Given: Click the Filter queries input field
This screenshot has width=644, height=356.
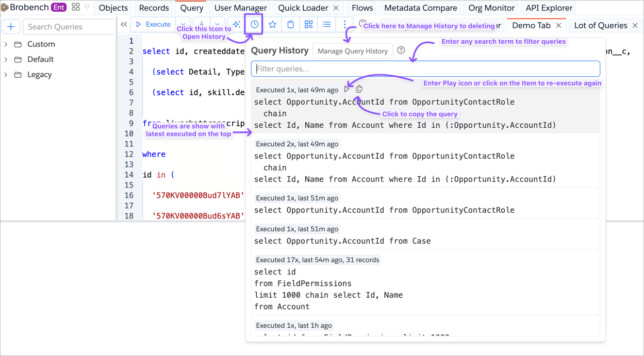Looking at the screenshot, I should click(425, 69).
